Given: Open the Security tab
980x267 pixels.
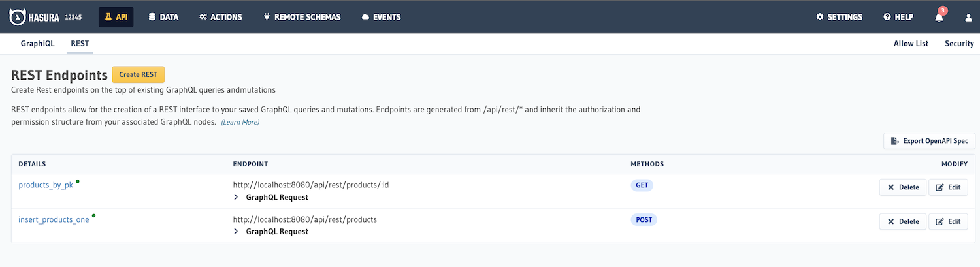Looking at the screenshot, I should click(959, 44).
